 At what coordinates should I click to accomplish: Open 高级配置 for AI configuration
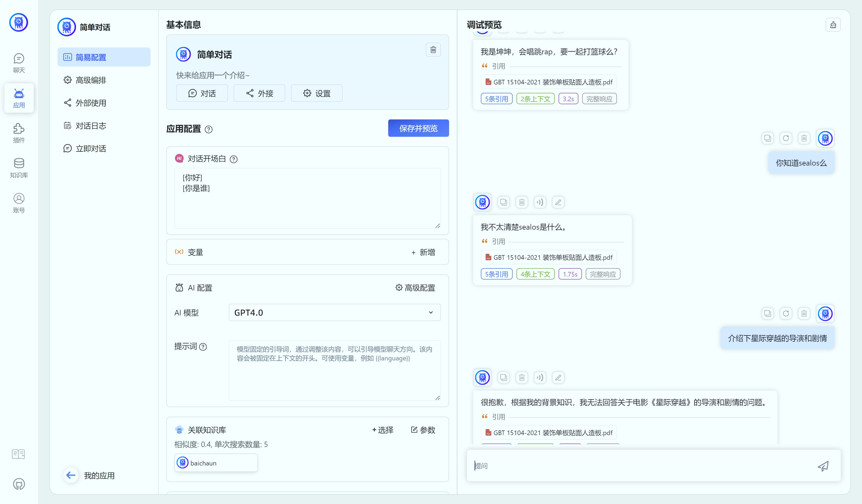pyautogui.click(x=415, y=288)
